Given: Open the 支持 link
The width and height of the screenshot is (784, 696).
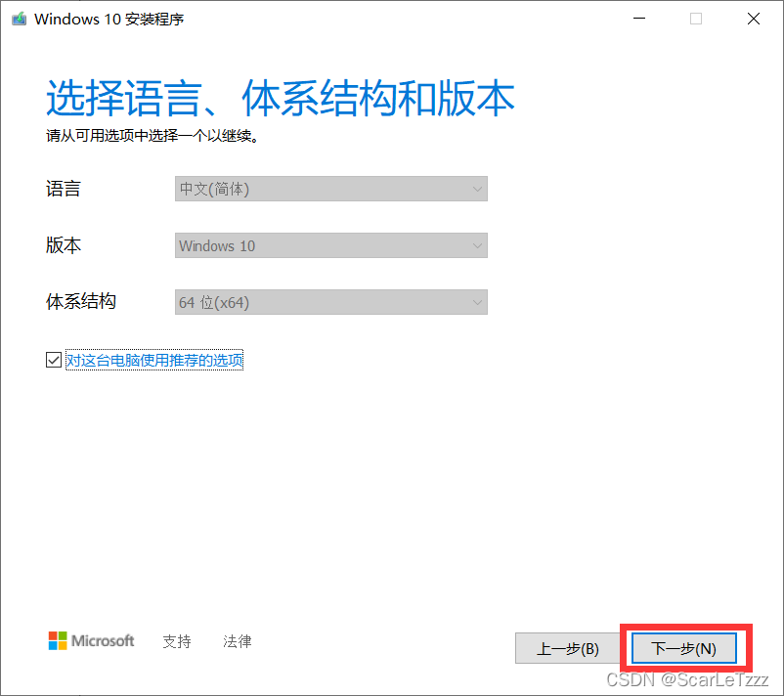Looking at the screenshot, I should tap(177, 641).
